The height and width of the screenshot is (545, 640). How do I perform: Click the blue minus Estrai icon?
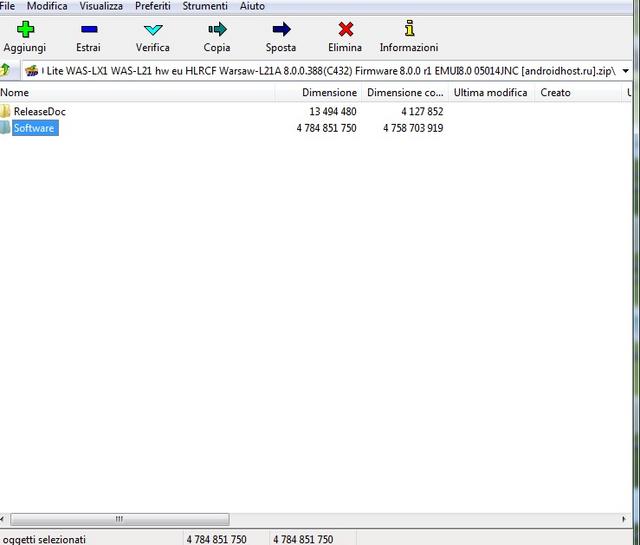coord(89,29)
